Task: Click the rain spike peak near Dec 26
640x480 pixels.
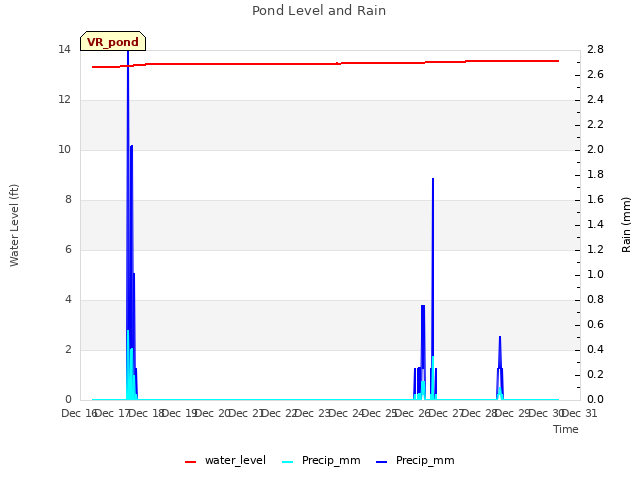Action: [x=433, y=179]
